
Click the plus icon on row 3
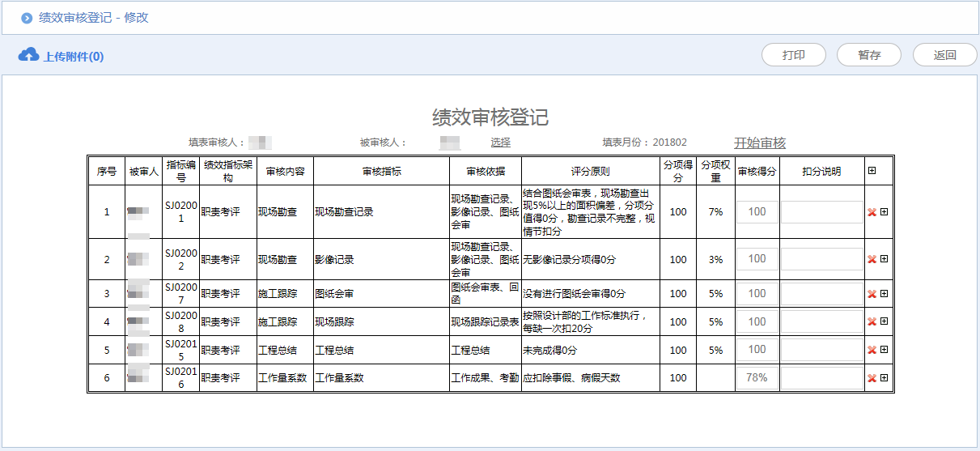pos(884,294)
